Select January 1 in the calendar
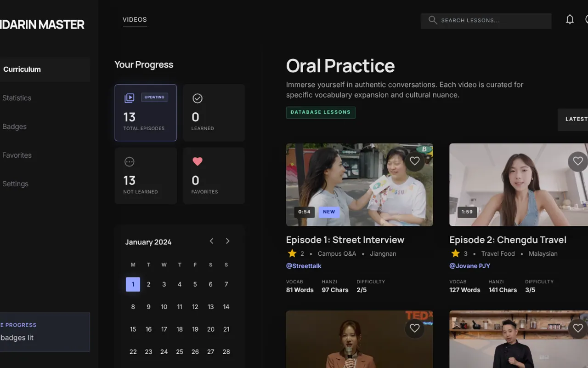Viewport: 588px width, 368px height. click(133, 284)
